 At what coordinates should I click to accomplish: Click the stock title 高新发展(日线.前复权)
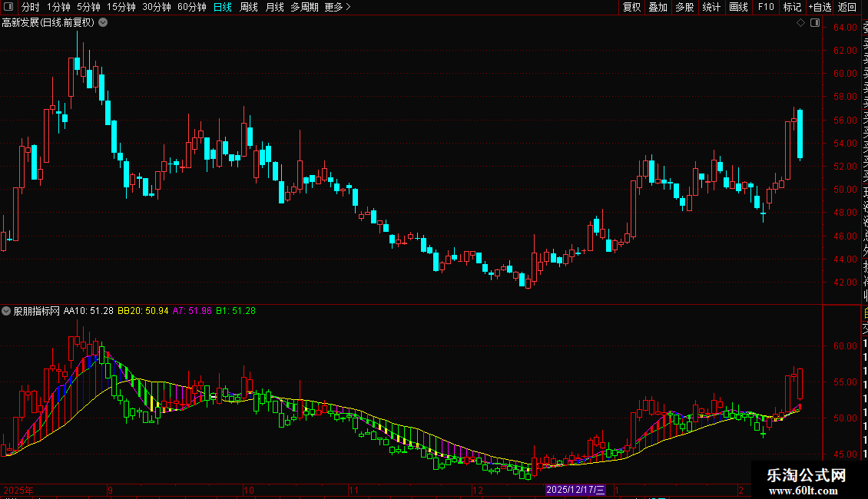[48, 23]
